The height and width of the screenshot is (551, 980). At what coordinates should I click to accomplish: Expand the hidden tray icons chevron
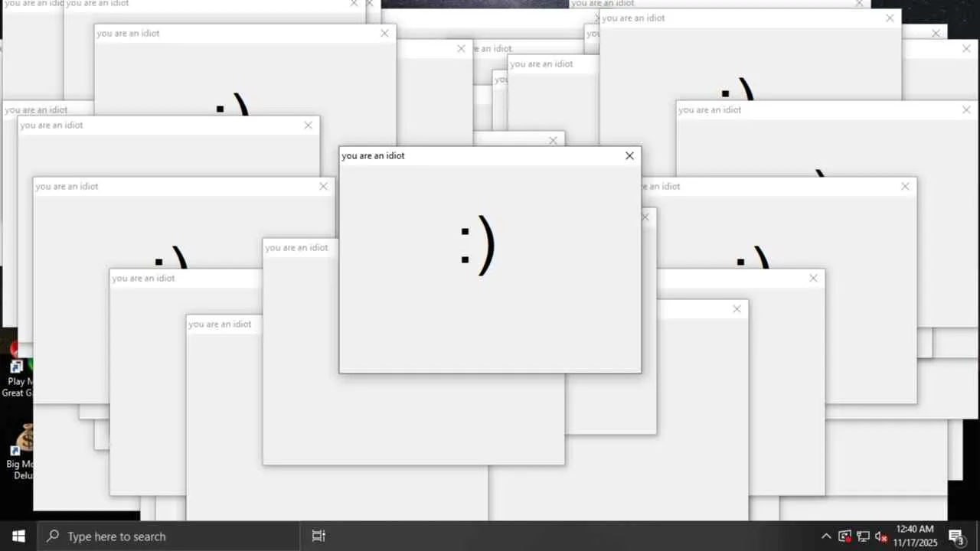826,536
